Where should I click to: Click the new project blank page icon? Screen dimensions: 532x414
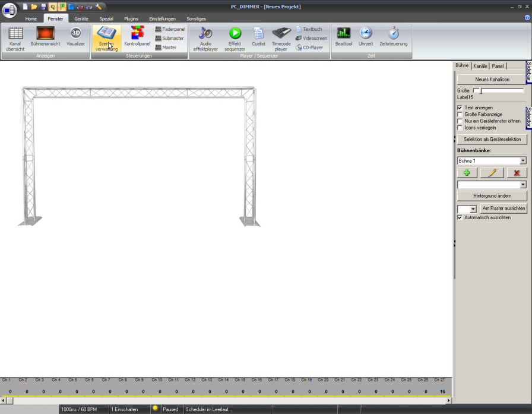pos(25,7)
